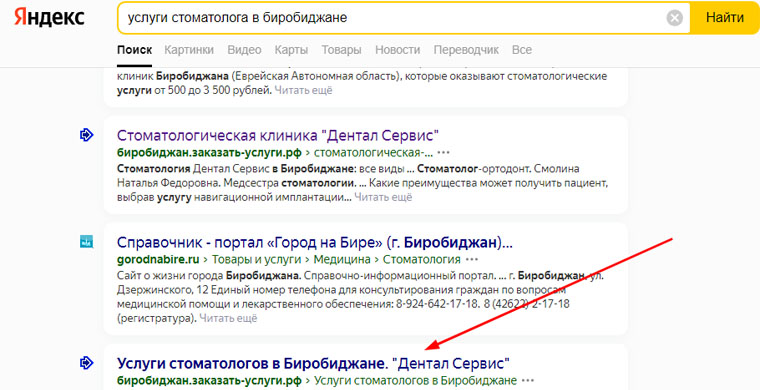760x390 pixels.
Task: Click snippet text 'Стоматолог-ортодонт. Смолина'
Action: point(498,169)
